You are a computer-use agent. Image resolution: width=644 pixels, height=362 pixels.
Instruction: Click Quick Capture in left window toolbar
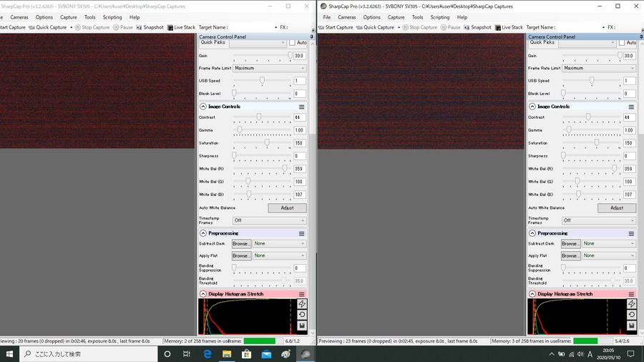click(x=48, y=27)
